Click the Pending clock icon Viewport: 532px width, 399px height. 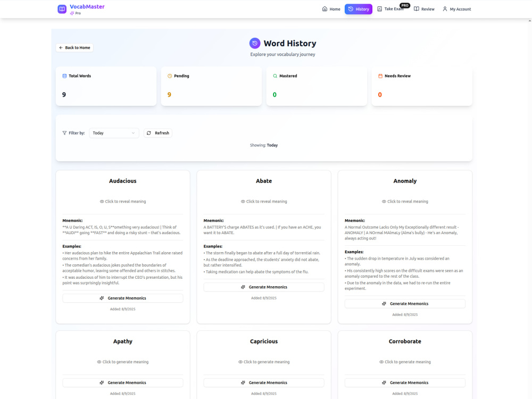170,76
